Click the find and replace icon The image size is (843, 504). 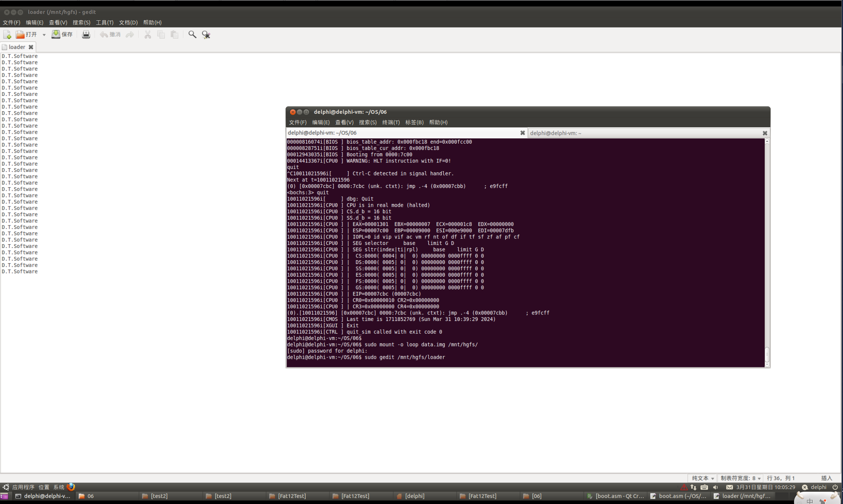coord(206,35)
